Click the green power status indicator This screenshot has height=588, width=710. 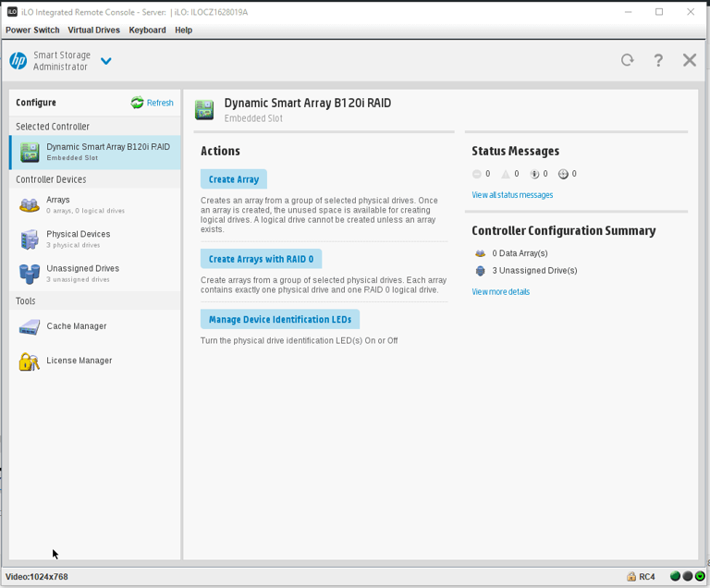700,576
